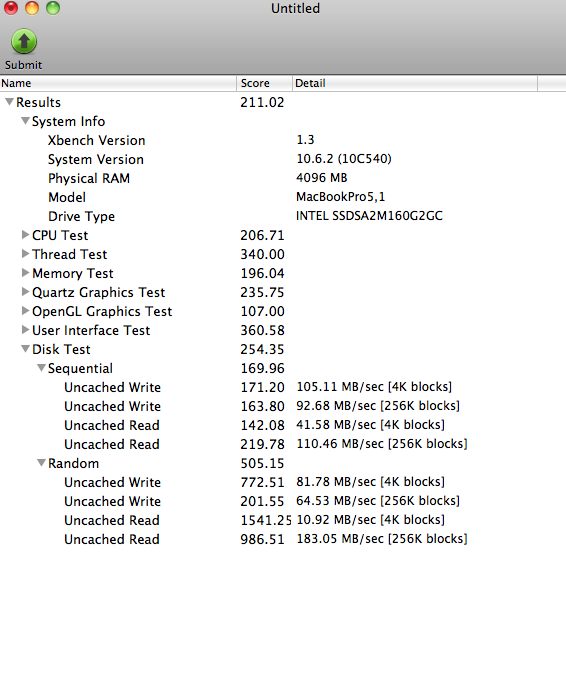Click the red close window button

(x=11, y=8)
